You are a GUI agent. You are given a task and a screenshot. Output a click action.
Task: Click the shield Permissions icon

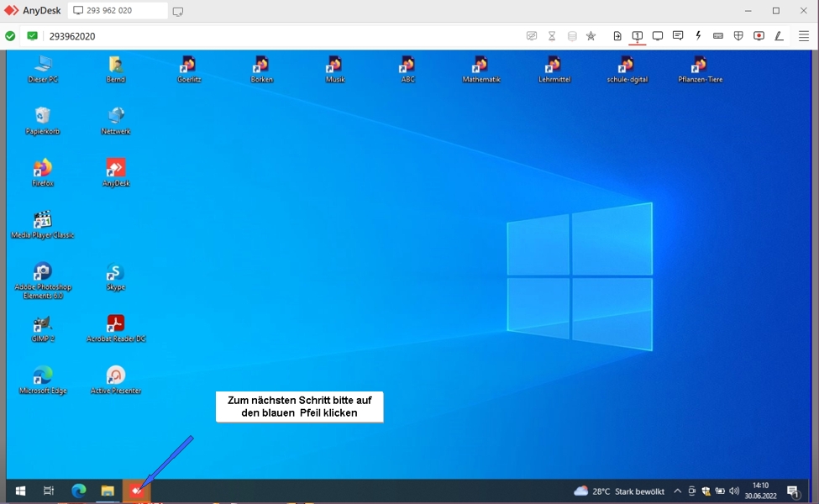point(738,36)
